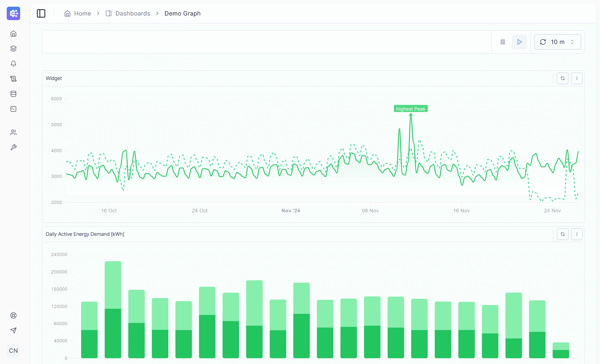Refresh the Widget chart panel
This screenshot has height=364, width=600.
click(x=562, y=78)
